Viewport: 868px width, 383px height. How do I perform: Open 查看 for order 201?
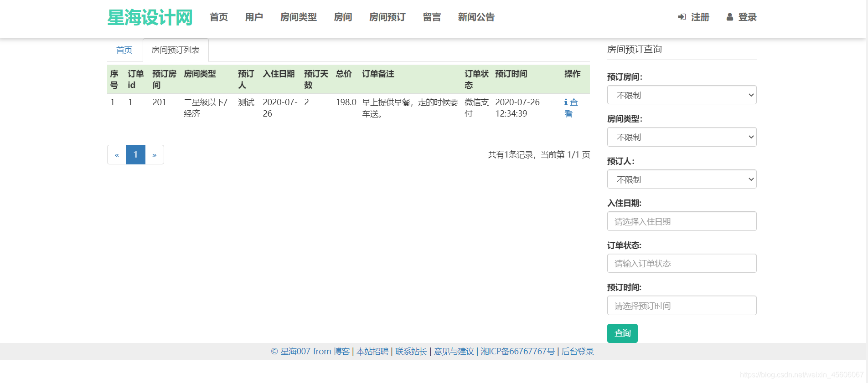571,108
